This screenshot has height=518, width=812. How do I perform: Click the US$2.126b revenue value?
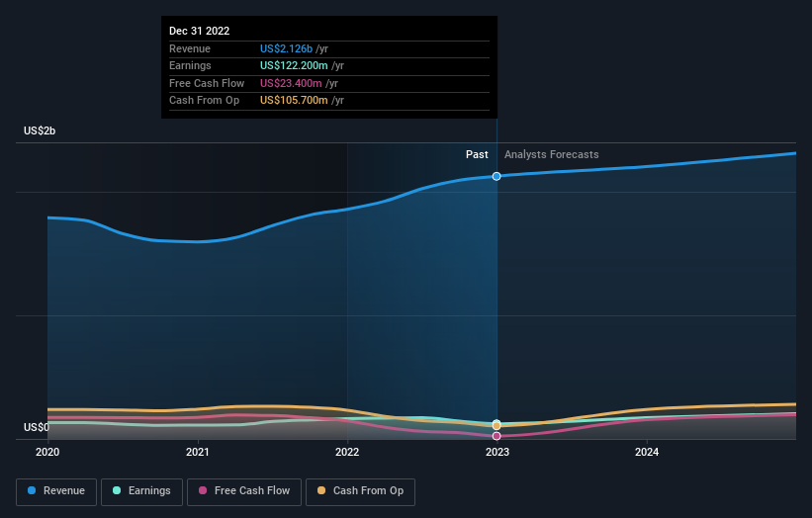(x=286, y=48)
